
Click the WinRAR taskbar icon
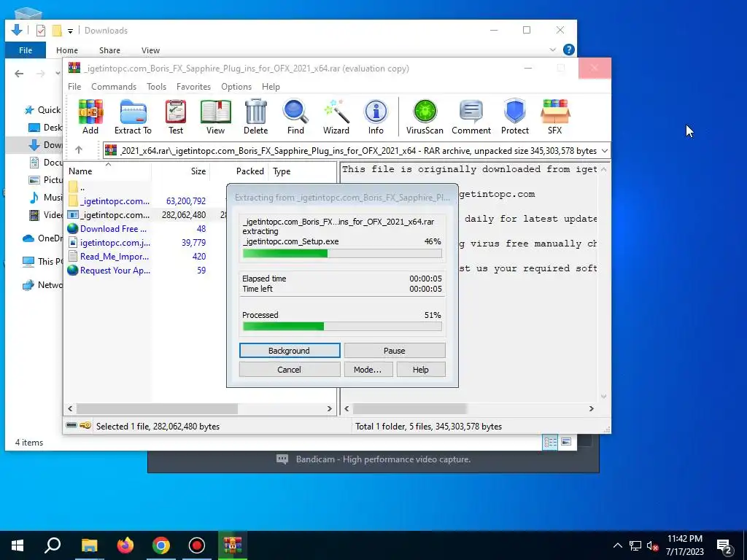(233, 545)
